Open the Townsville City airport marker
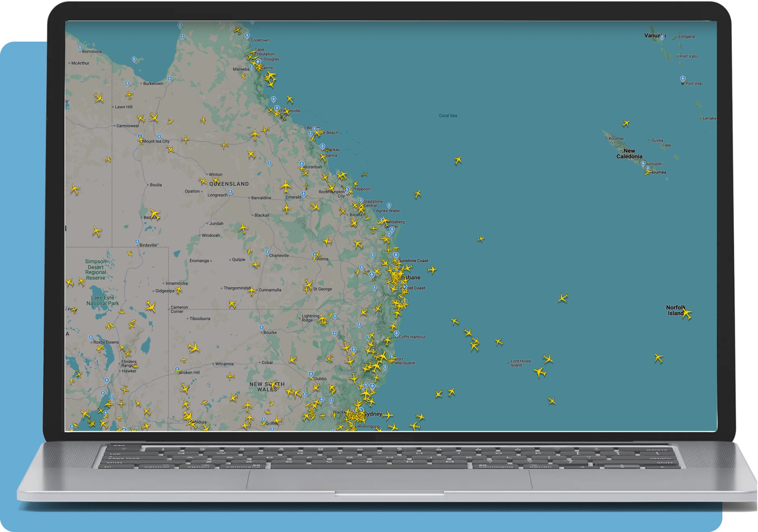The height and width of the screenshot is (532, 758). click(277, 107)
